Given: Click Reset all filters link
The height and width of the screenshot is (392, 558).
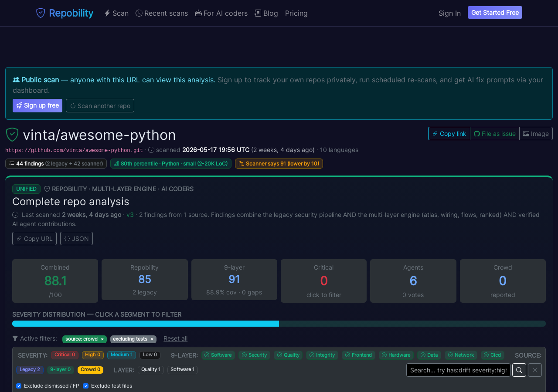Looking at the screenshot, I should pyautogui.click(x=175, y=338).
